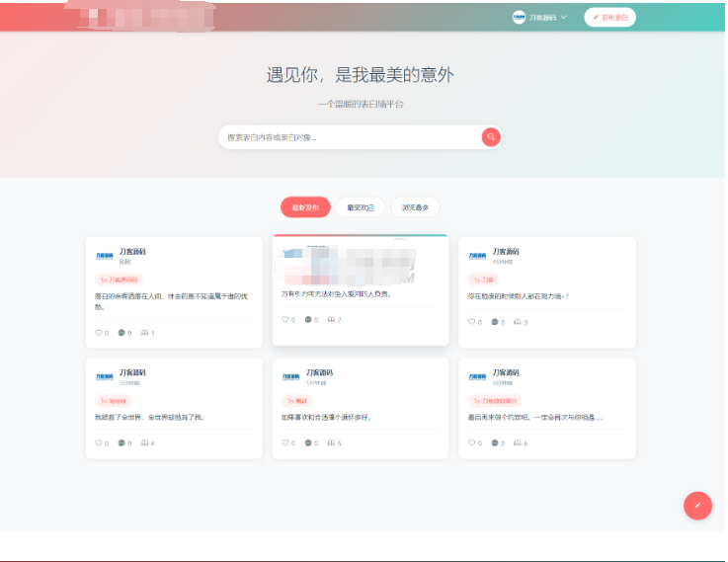Click the view-count icon showing 2
The image size is (728, 562).
click(x=331, y=319)
